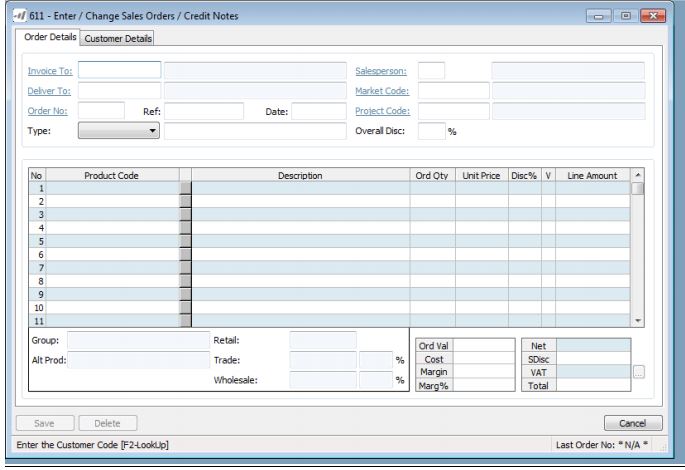Click into the Invoice To code field
Image resolution: width=685 pixels, height=470 pixels.
pos(119,70)
